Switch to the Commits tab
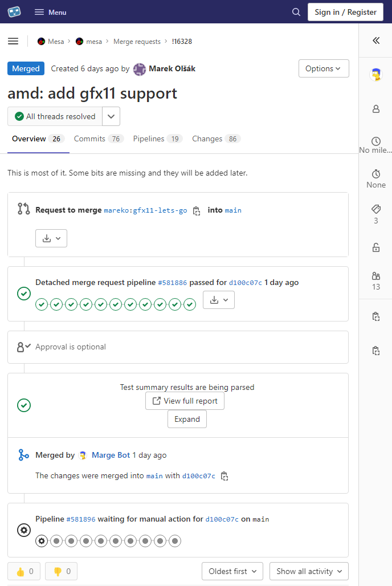Viewport: 392px width, 586px height. [98, 139]
